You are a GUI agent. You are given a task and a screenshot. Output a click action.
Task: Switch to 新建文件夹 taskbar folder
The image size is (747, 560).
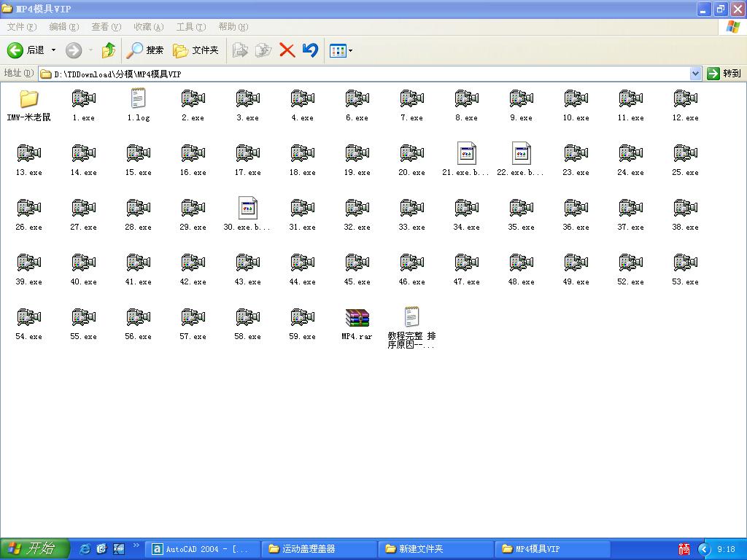tap(436, 549)
